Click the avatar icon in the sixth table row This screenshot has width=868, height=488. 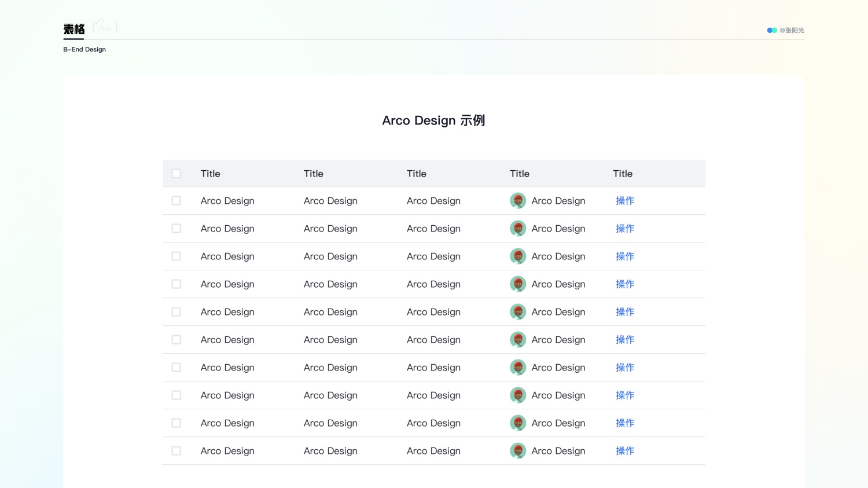518,340
